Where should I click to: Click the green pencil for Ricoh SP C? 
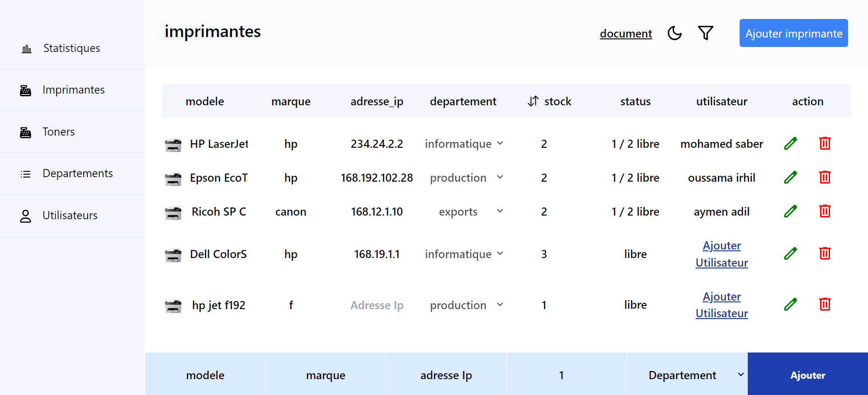pos(790,212)
